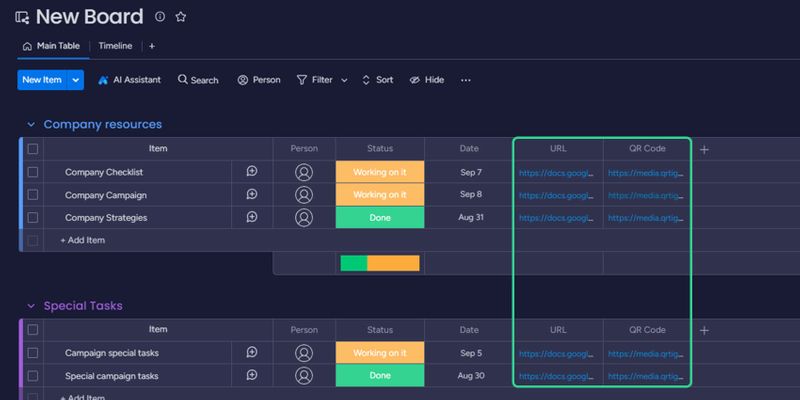The image size is (800, 400).
Task: Change status of Company Campaign
Action: point(380,195)
